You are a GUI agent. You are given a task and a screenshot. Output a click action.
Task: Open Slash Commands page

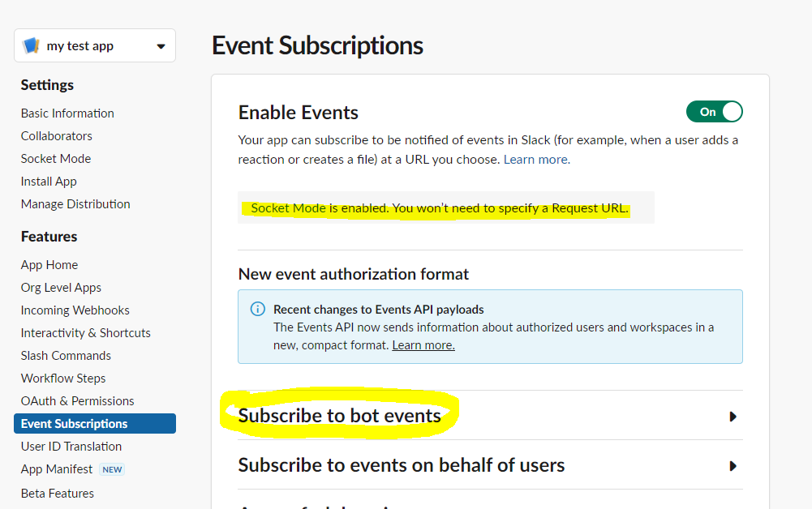point(66,356)
